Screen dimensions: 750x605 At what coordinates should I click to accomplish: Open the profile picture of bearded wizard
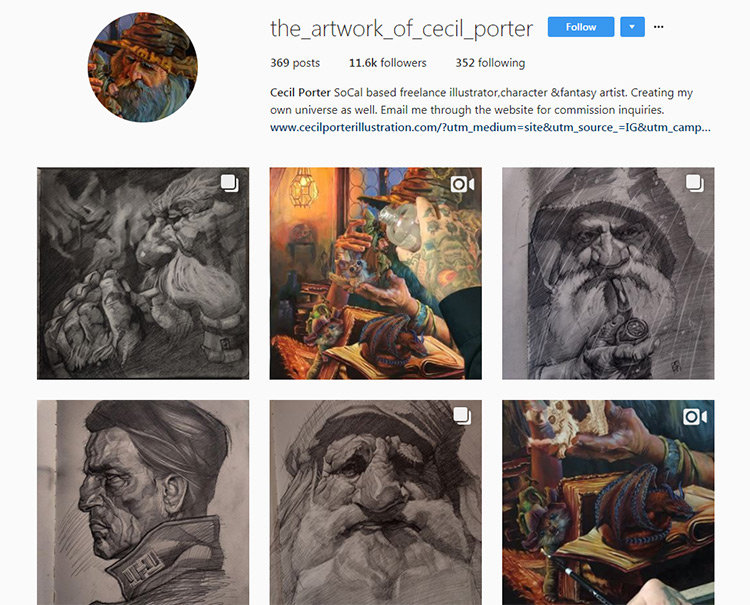click(x=143, y=67)
